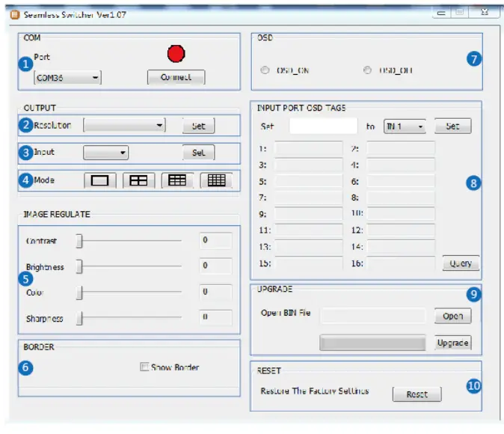Click the 'Open BIN File' label

click(x=286, y=313)
